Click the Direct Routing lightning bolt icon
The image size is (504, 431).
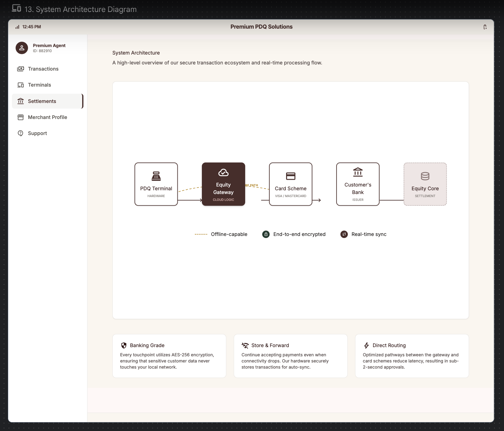pyautogui.click(x=367, y=345)
